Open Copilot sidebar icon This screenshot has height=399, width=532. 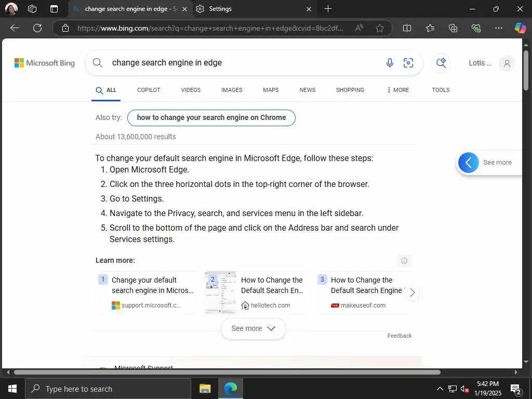click(520, 28)
